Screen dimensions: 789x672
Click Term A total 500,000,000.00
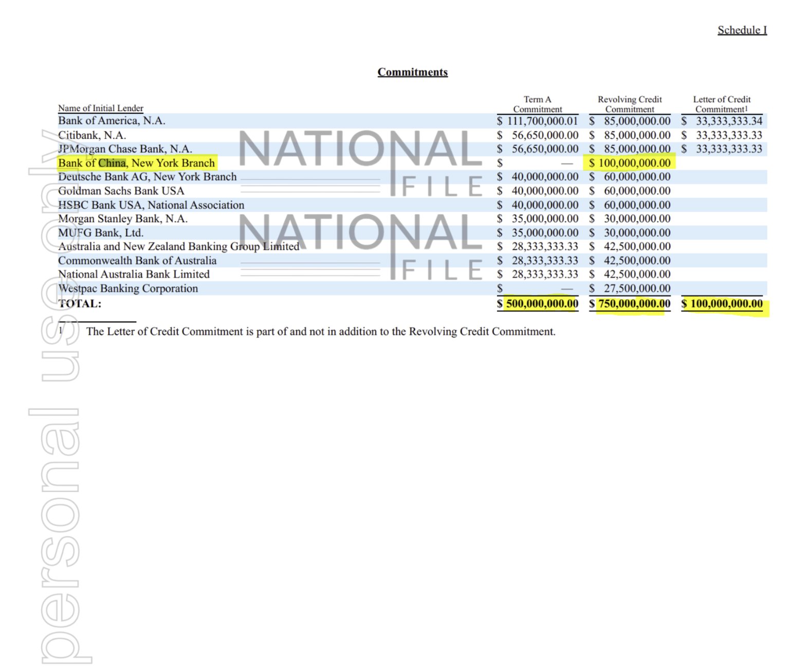click(x=542, y=303)
